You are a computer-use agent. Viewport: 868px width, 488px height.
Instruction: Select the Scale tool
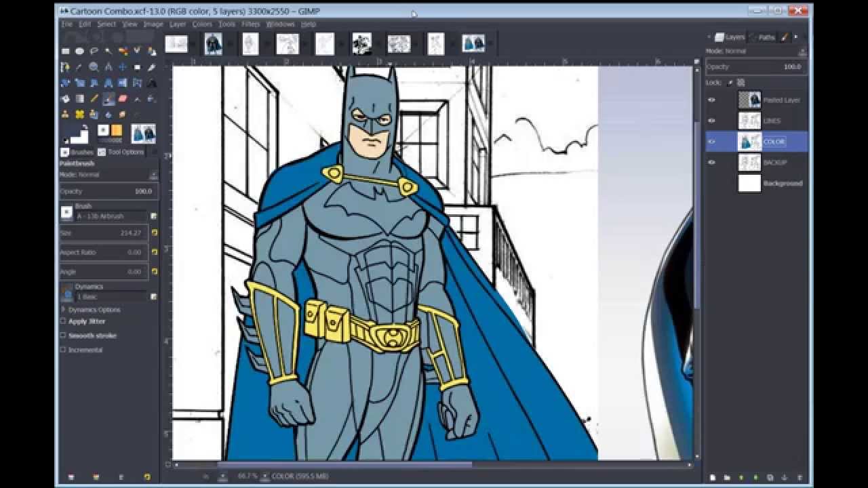point(79,83)
